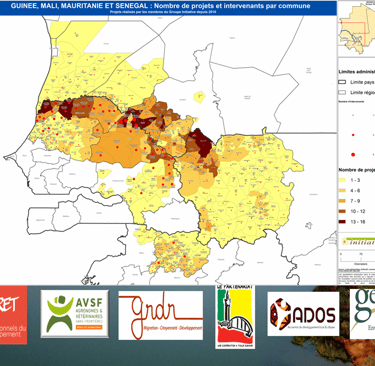This screenshot has height=366, width=375.
Task: Click the 'Nombre de proje' legend heading
Action: 357,170
